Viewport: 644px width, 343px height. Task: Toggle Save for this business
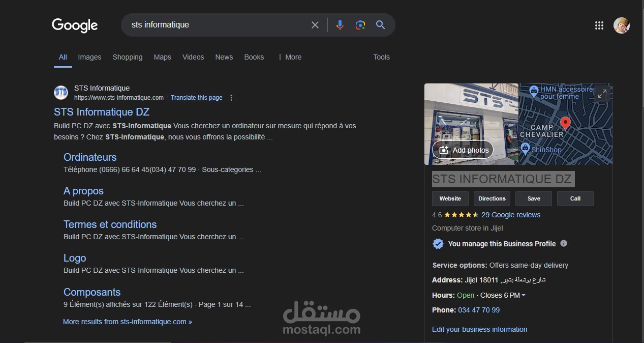click(533, 198)
